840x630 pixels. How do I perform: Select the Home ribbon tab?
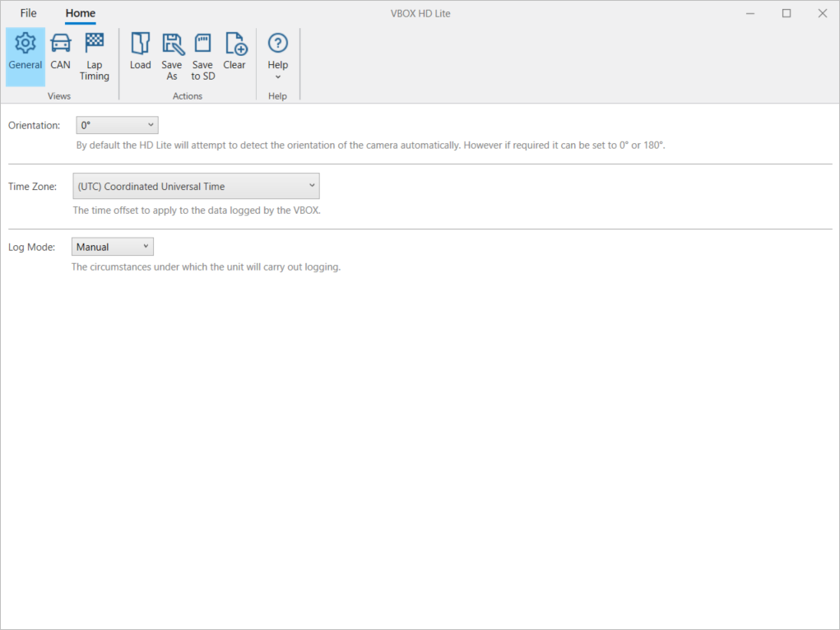[x=81, y=13]
